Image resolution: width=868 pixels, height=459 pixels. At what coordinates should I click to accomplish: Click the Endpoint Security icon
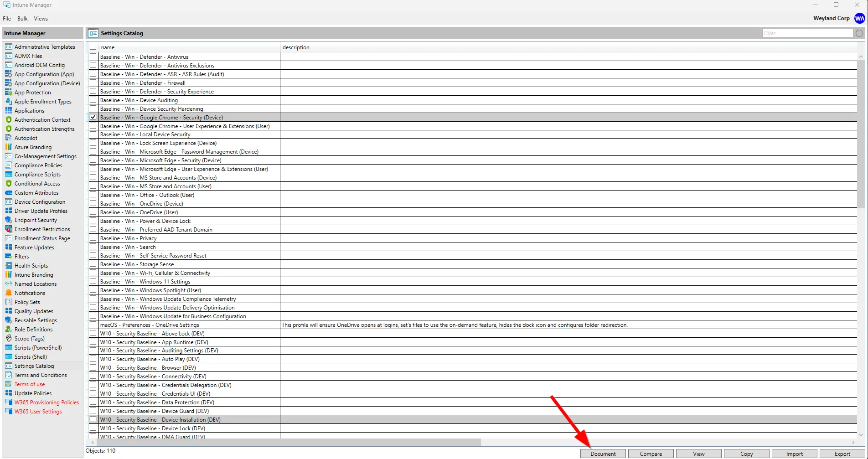click(x=8, y=220)
